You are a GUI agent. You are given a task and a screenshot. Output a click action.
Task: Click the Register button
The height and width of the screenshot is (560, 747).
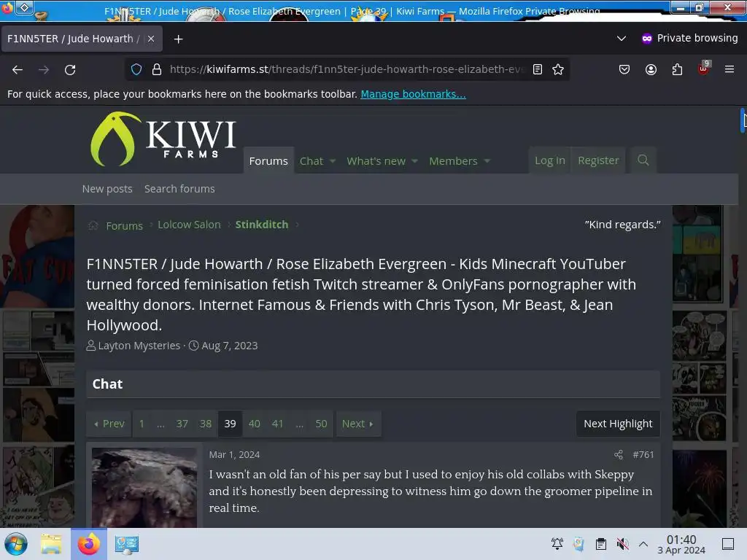(x=598, y=160)
